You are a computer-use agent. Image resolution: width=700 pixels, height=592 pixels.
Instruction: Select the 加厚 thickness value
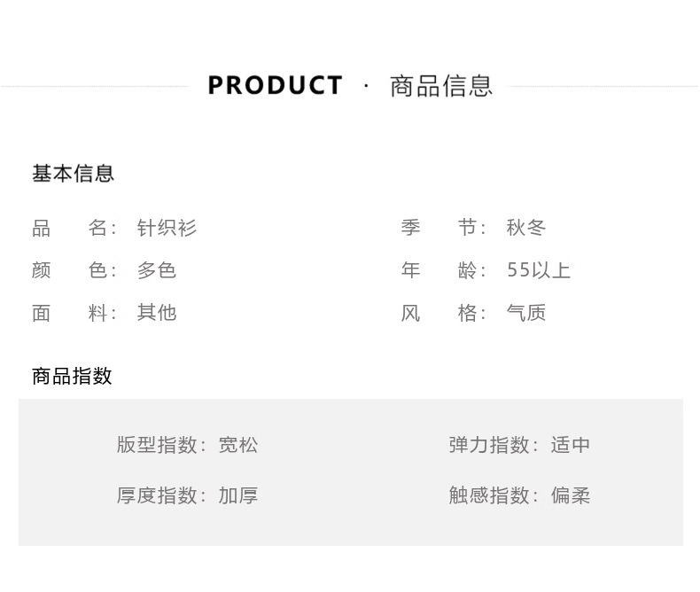tap(238, 495)
